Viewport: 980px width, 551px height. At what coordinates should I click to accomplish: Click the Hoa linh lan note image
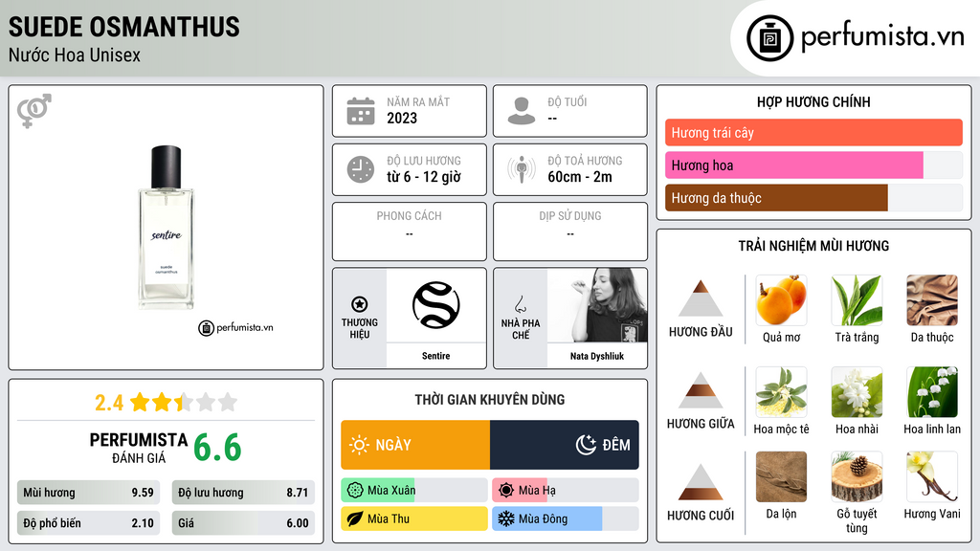click(x=932, y=392)
